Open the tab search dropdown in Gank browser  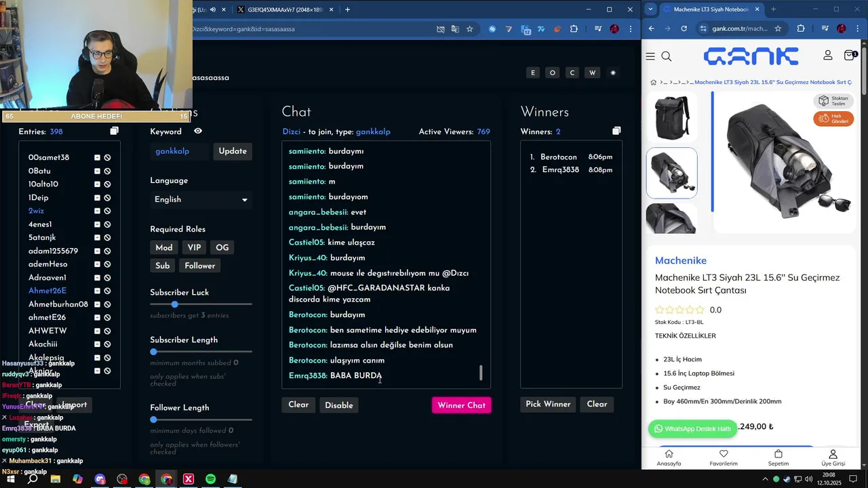point(651,9)
